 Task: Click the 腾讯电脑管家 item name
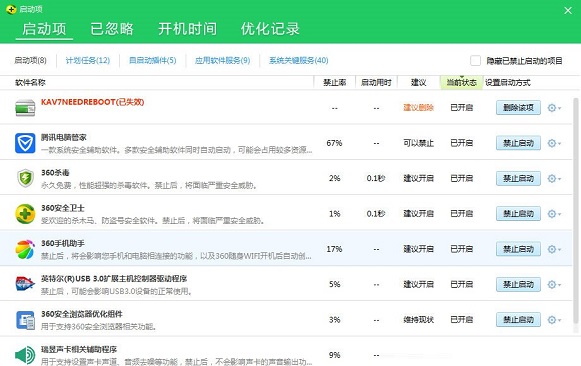(63, 137)
